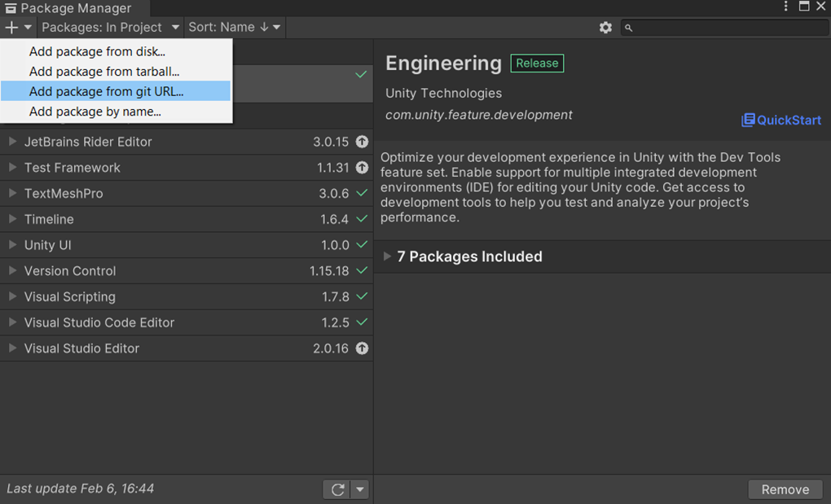Click checkmark on the selected Engineering row
831x504 pixels.
[x=361, y=75]
